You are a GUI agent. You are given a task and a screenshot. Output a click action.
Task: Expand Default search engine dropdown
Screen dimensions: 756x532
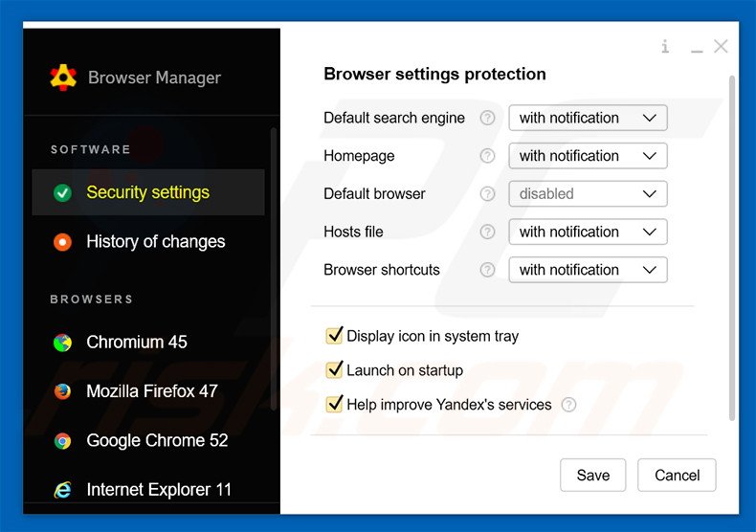pos(588,118)
